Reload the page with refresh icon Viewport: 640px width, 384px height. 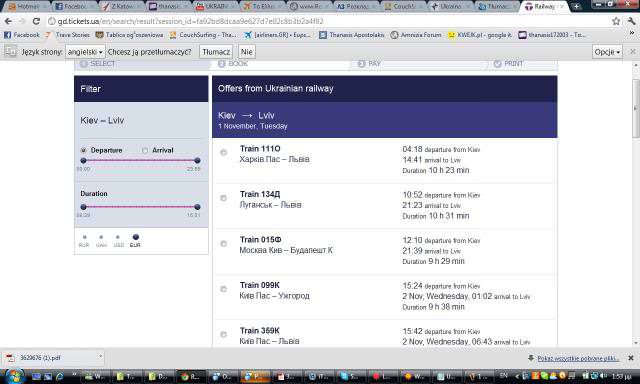36,21
